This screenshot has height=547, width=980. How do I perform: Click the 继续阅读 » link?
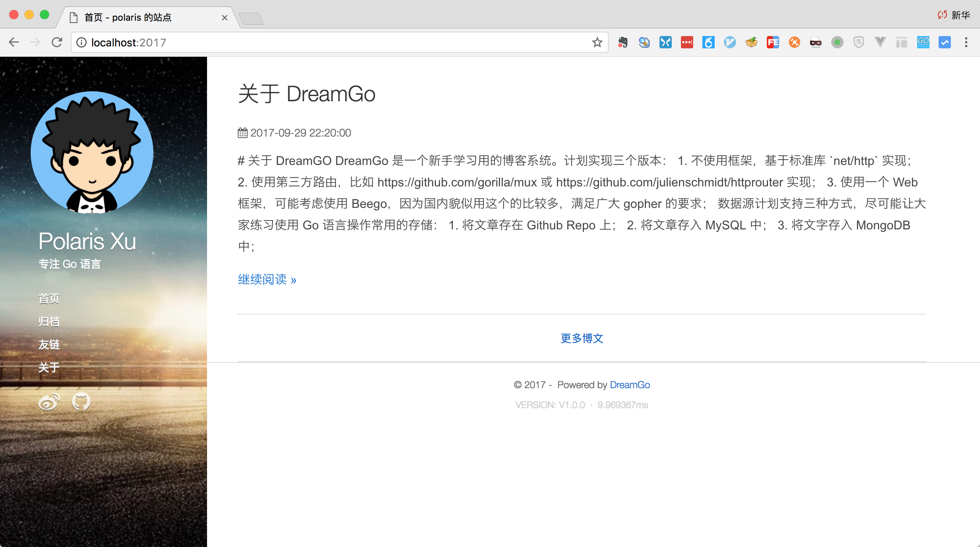267,280
